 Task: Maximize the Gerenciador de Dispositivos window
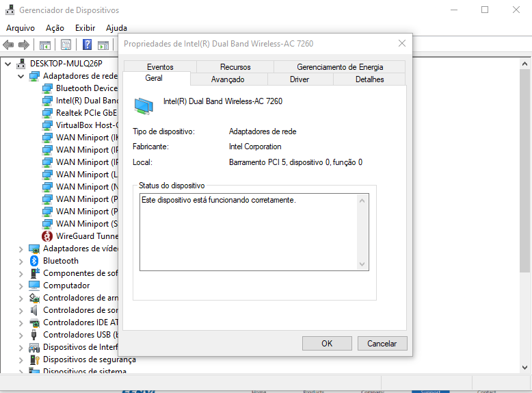click(485, 10)
